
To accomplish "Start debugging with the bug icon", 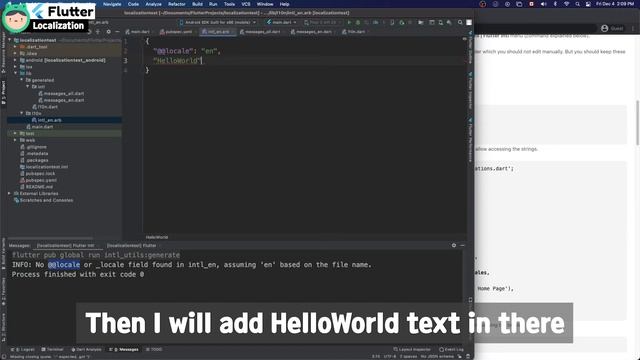I will [358, 22].
